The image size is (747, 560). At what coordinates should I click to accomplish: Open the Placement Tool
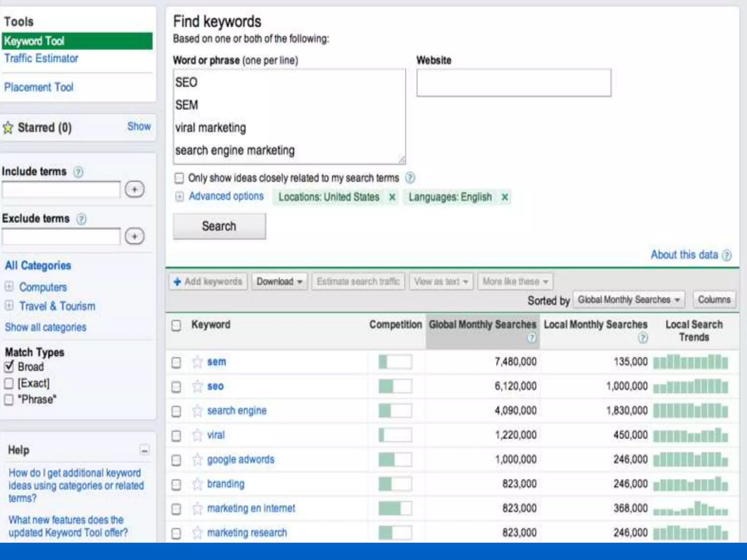39,87
